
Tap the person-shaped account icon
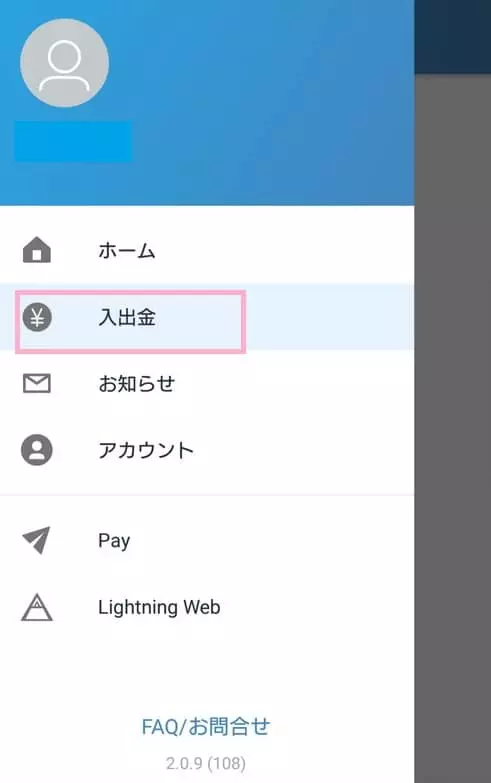click(37, 450)
